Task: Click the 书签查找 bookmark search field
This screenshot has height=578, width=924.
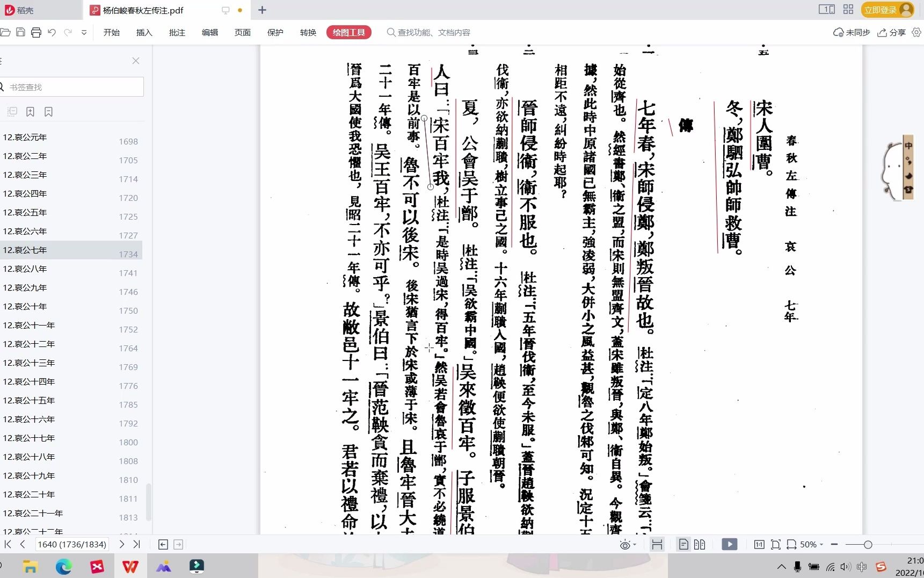Action: [72, 87]
